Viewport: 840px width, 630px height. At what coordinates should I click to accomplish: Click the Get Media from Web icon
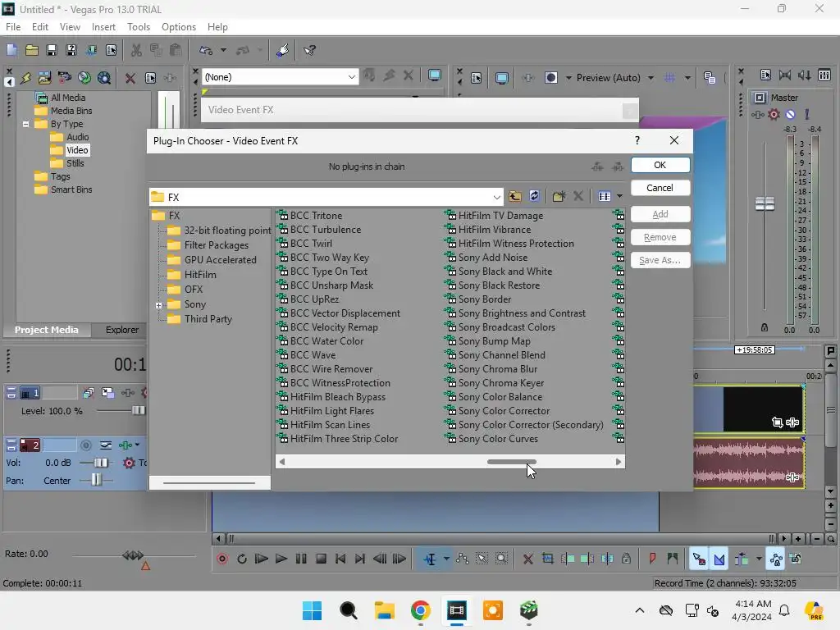pyautogui.click(x=104, y=78)
